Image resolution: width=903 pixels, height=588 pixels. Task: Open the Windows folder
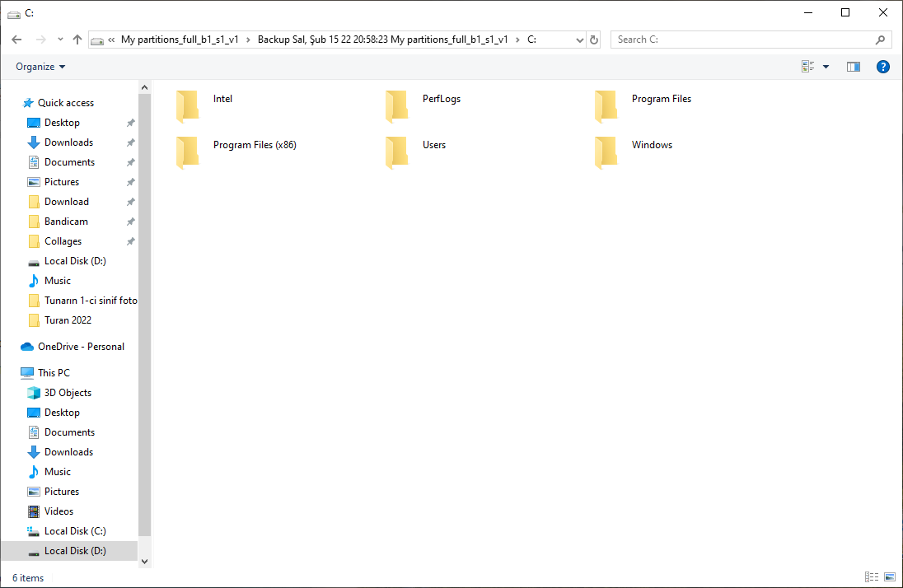click(634, 152)
